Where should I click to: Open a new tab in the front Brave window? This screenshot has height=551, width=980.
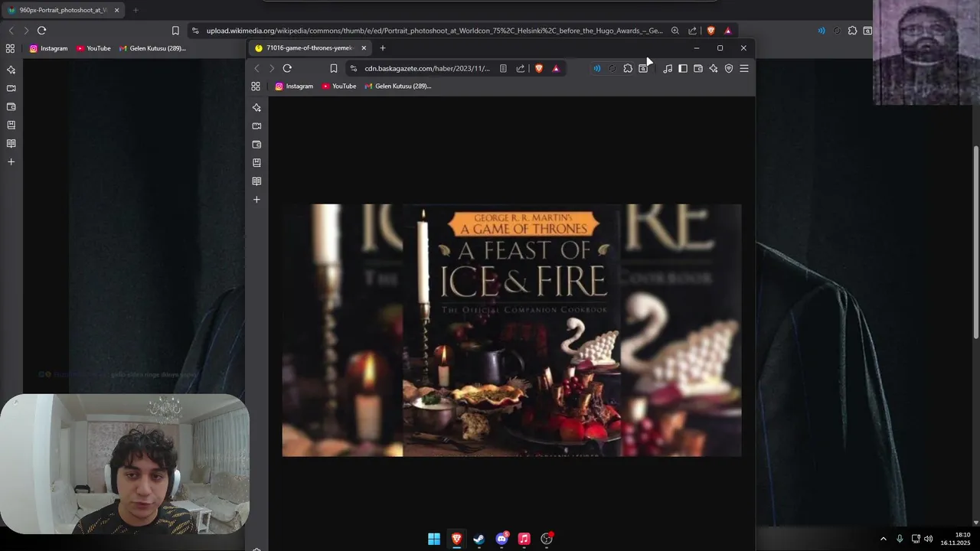click(383, 47)
